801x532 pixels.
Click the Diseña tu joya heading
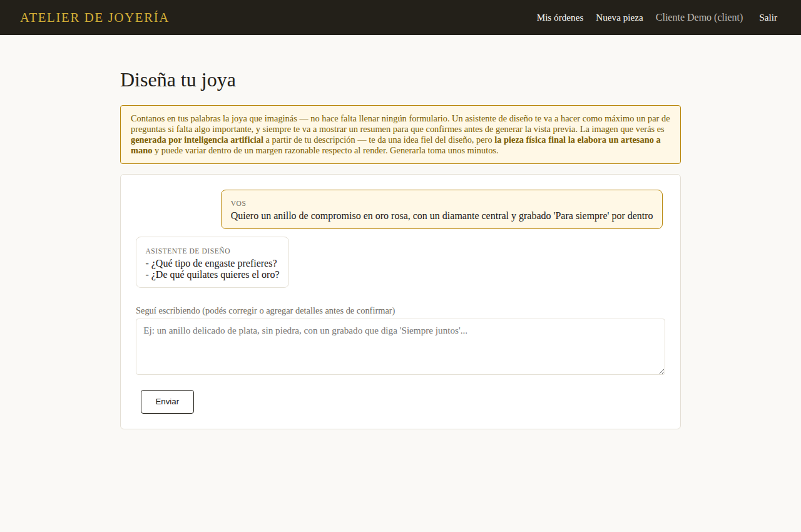click(x=178, y=80)
